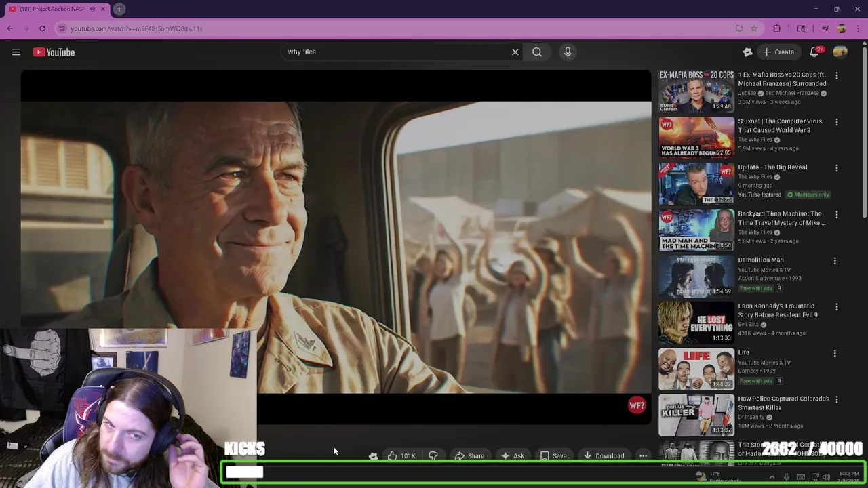Open more actions ellipsis under video

[643, 456]
